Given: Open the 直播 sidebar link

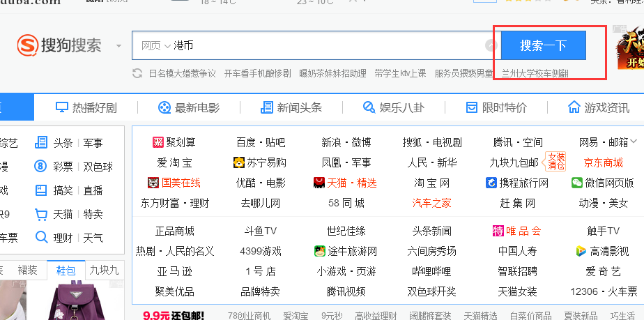Looking at the screenshot, I should click(93, 190).
